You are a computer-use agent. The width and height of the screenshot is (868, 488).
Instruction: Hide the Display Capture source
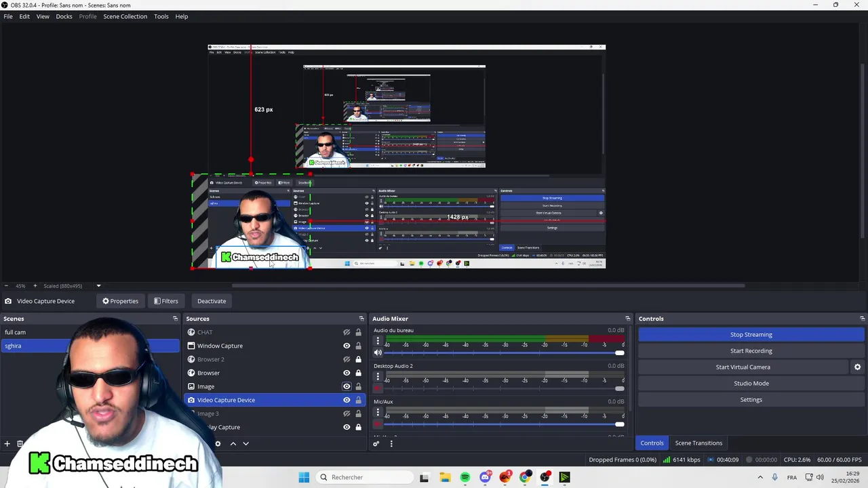(x=347, y=427)
